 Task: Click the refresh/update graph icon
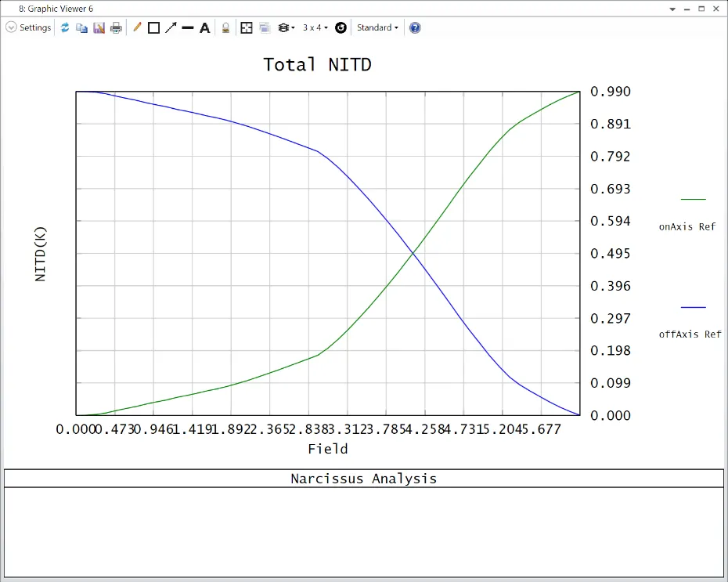coord(65,27)
